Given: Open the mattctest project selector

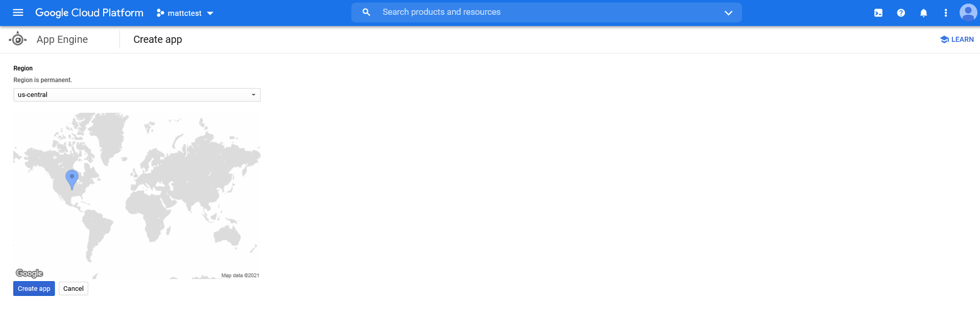Looking at the screenshot, I should 185,13.
